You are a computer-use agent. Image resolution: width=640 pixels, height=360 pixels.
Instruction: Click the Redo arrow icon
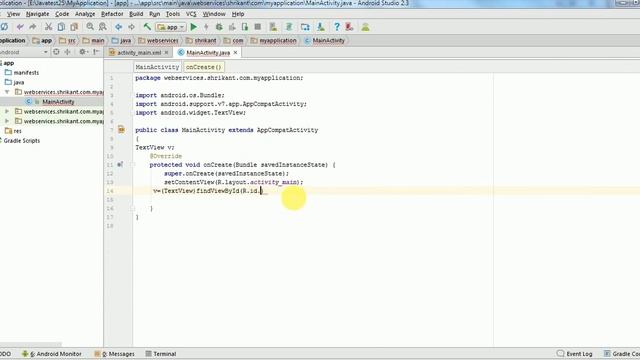[33, 27]
